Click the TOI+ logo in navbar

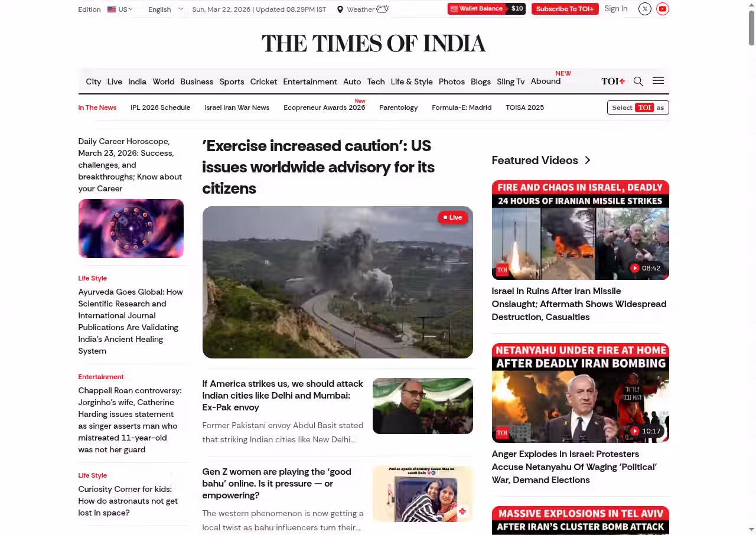click(613, 81)
